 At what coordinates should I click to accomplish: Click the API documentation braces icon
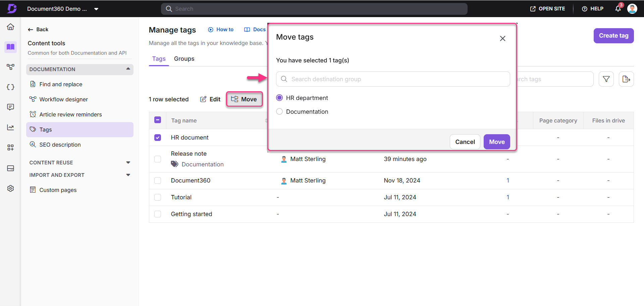click(11, 87)
